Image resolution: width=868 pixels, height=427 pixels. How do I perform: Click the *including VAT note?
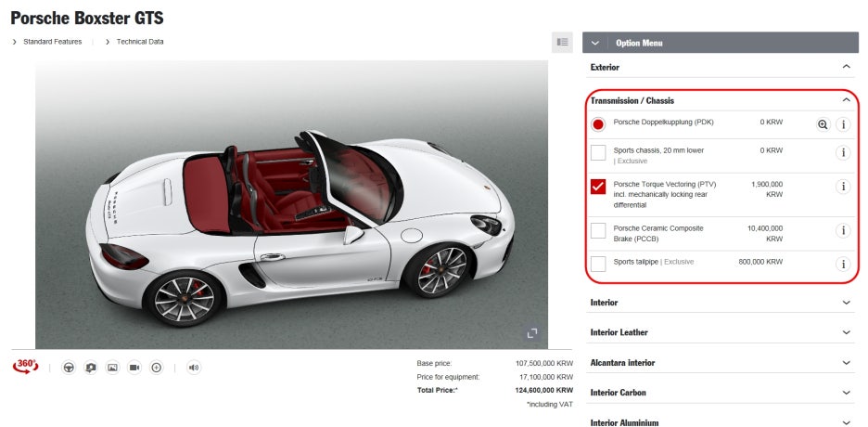click(550, 405)
